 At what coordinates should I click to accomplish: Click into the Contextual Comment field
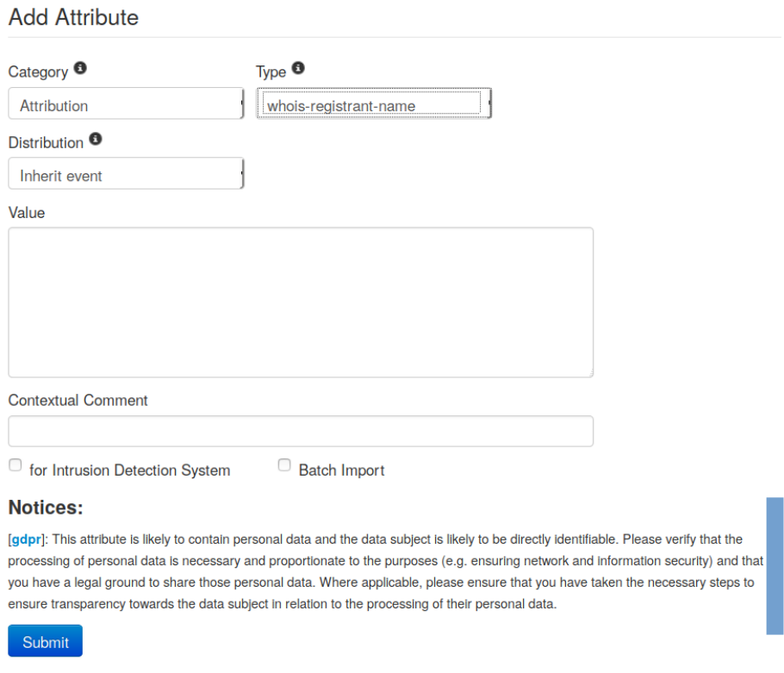pyautogui.click(x=301, y=431)
